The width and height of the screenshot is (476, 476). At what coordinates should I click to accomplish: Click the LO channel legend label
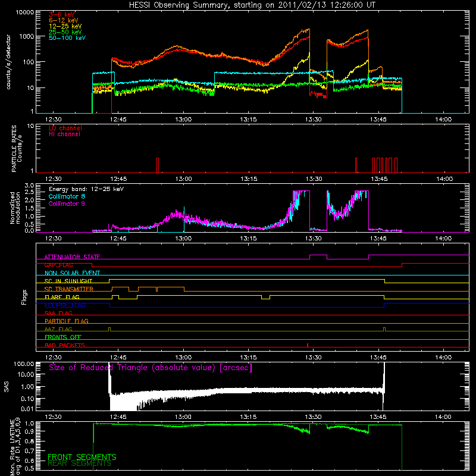[x=65, y=128]
